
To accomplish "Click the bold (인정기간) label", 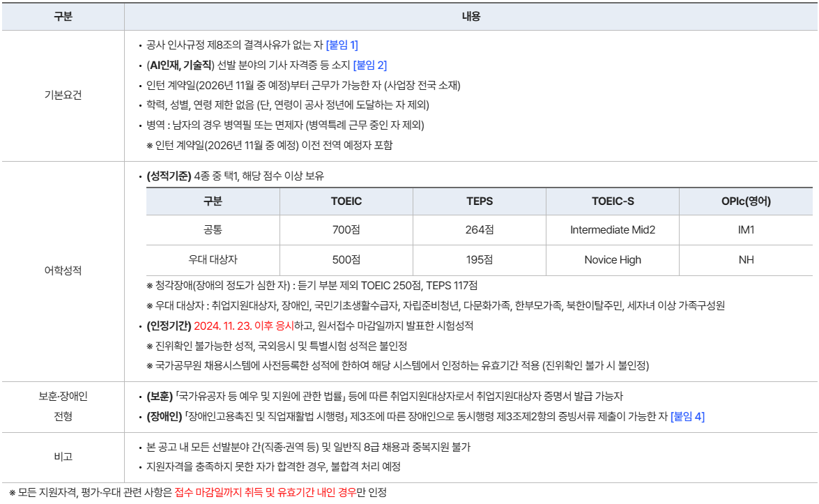I will click(x=169, y=326).
